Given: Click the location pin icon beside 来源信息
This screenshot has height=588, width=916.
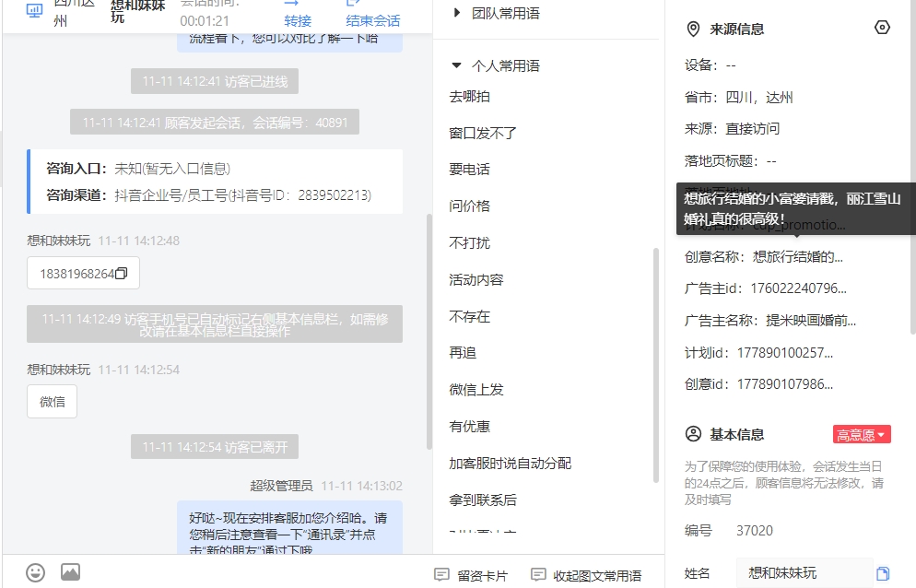Looking at the screenshot, I should 693,29.
